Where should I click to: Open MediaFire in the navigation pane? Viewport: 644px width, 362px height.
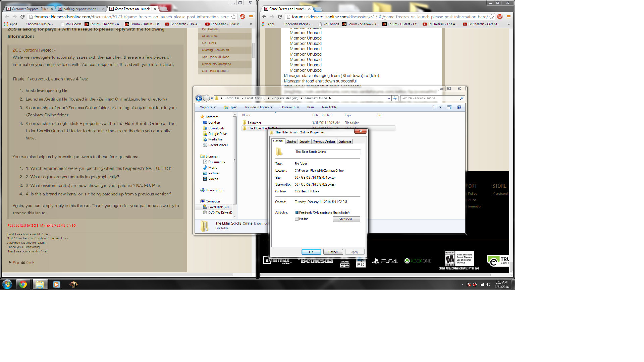tap(213, 139)
